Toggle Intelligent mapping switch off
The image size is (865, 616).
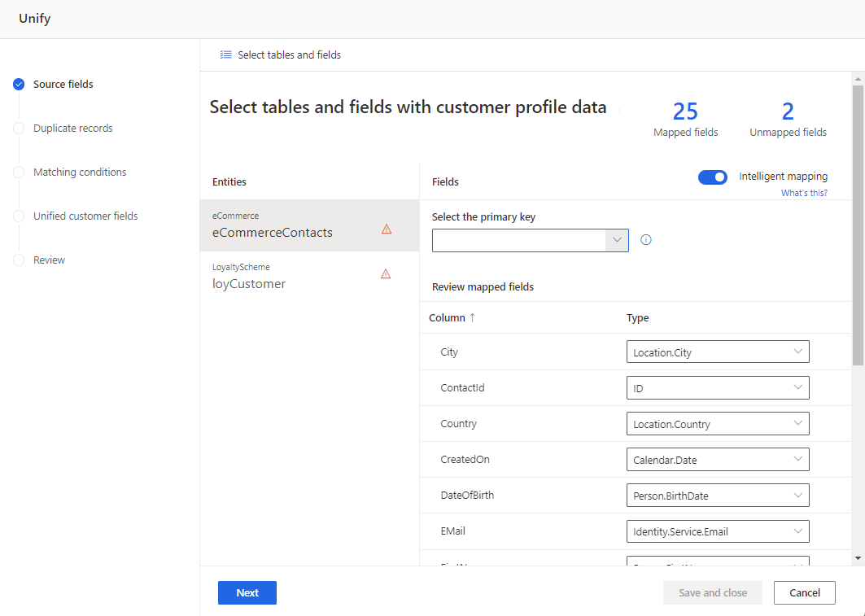(x=713, y=177)
